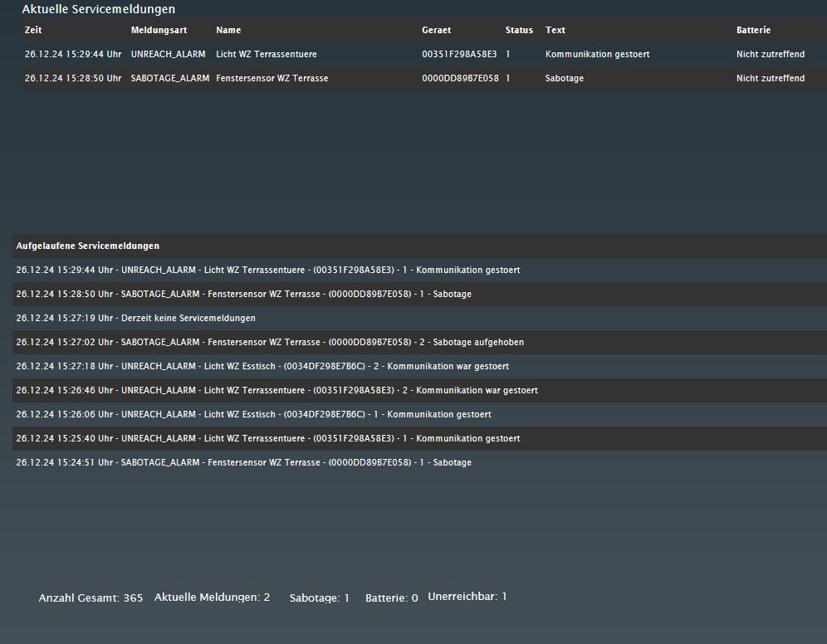The width and height of the screenshot is (827, 644).
Task: Click the 'Text' column header
Action: click(555, 30)
